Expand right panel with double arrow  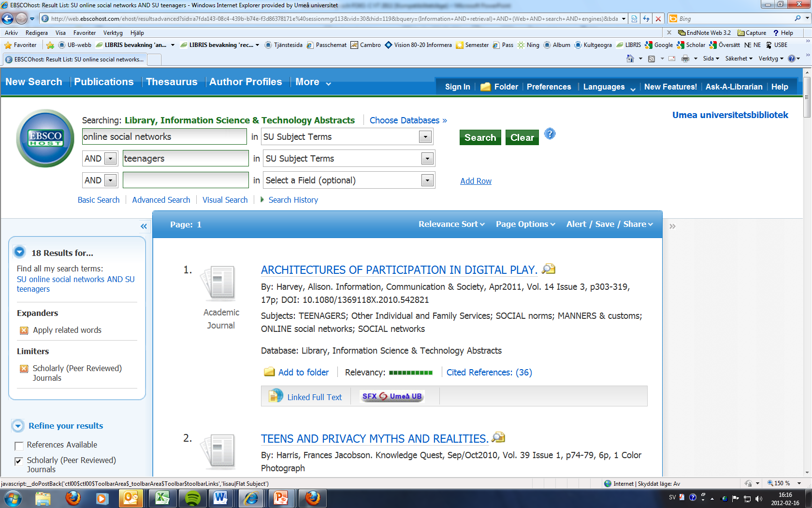[672, 226]
